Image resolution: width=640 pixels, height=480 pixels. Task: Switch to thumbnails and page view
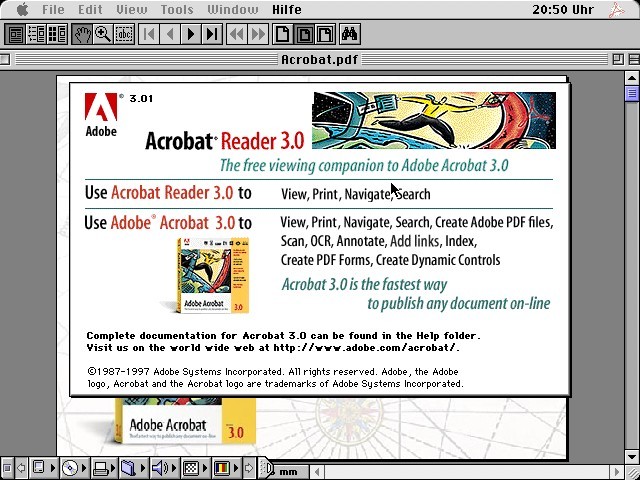pyautogui.click(x=56, y=35)
